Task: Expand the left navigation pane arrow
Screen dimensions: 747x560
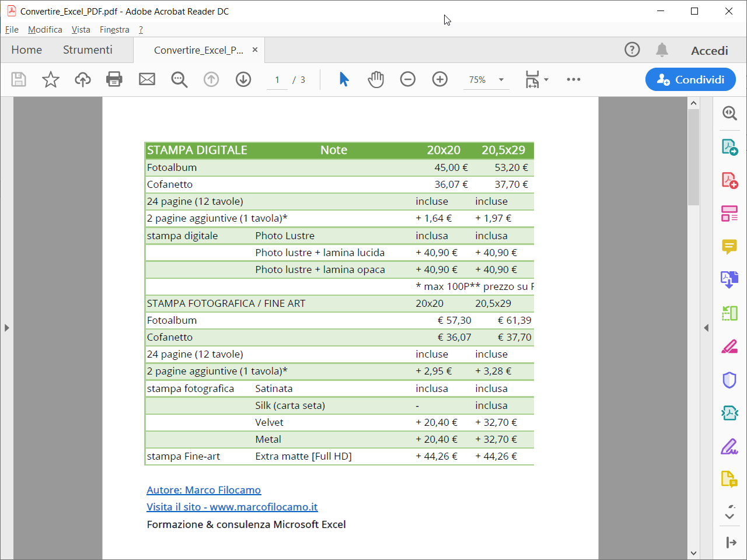Action: pos(6,328)
